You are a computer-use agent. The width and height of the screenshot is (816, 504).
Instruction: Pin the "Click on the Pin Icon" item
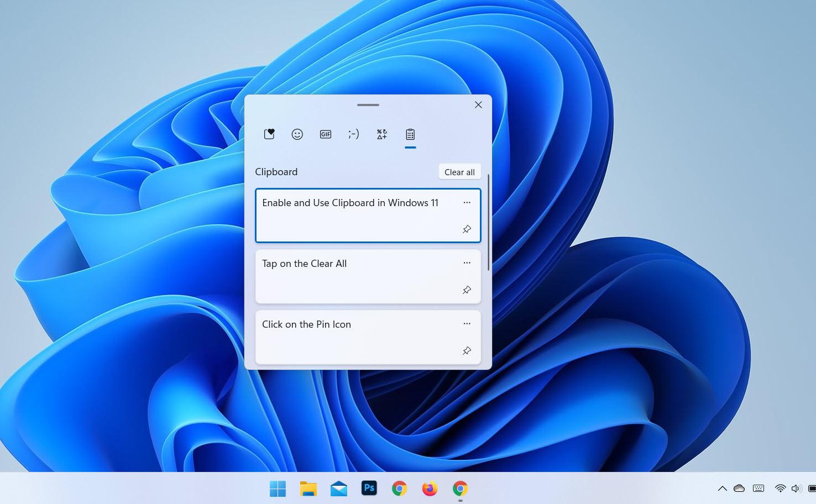click(x=467, y=350)
